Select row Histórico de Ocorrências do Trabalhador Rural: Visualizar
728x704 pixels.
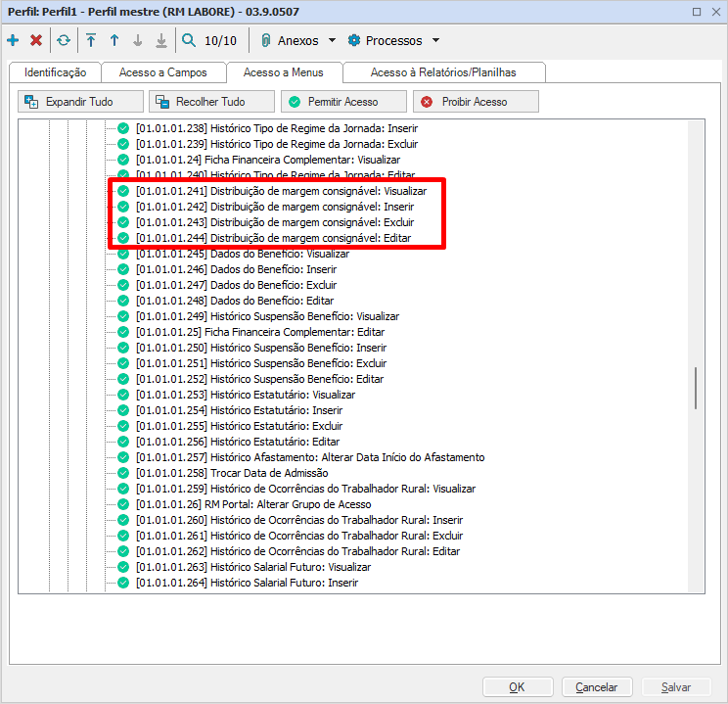coord(306,489)
